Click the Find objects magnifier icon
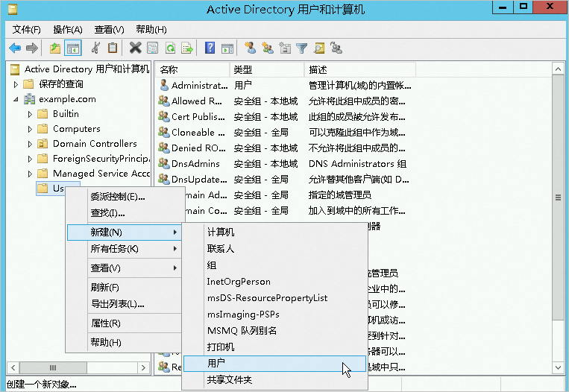Screen dimensions: 569x392 (x=319, y=48)
